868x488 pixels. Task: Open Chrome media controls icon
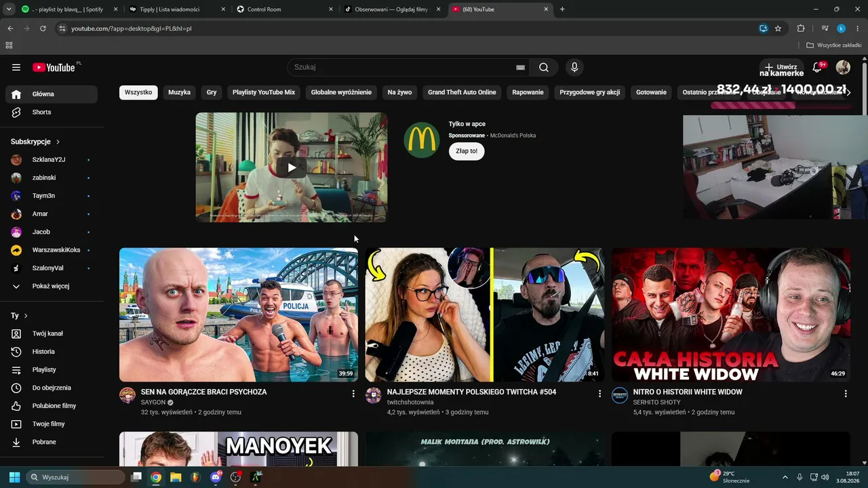coord(825,28)
